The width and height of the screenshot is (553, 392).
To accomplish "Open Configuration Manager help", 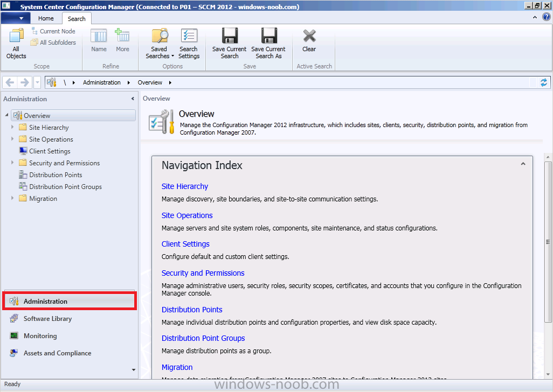I will click(x=546, y=17).
